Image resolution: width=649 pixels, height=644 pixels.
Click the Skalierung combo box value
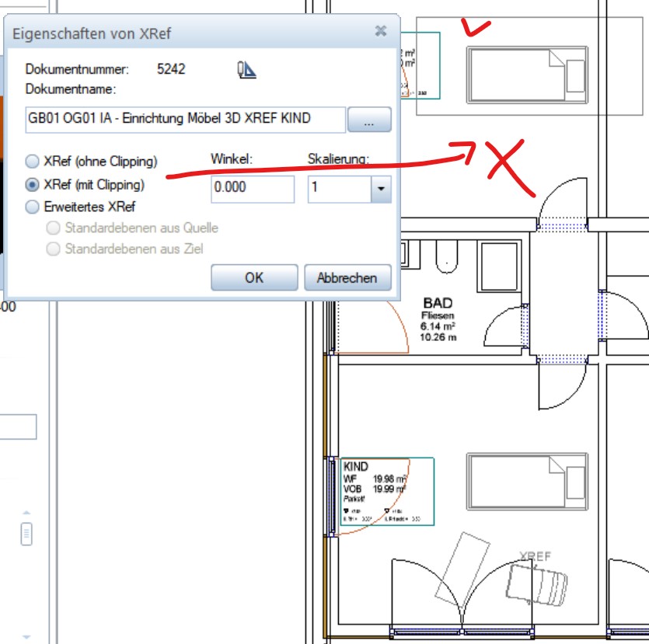[x=339, y=189]
